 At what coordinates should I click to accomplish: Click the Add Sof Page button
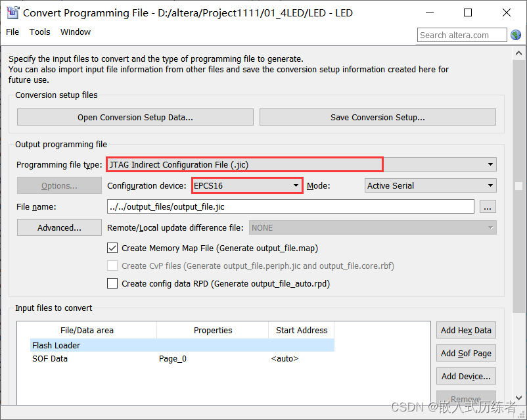click(466, 353)
